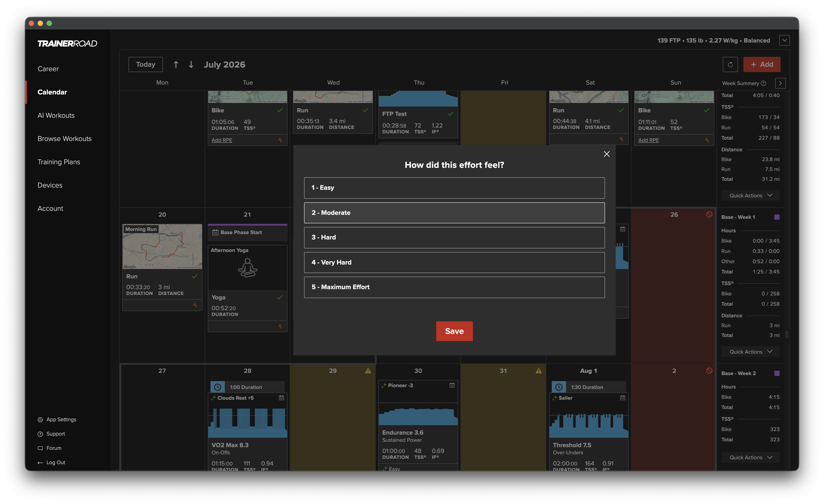Choose the 4 - Very Hard rating
The image size is (824, 504).
(x=454, y=262)
